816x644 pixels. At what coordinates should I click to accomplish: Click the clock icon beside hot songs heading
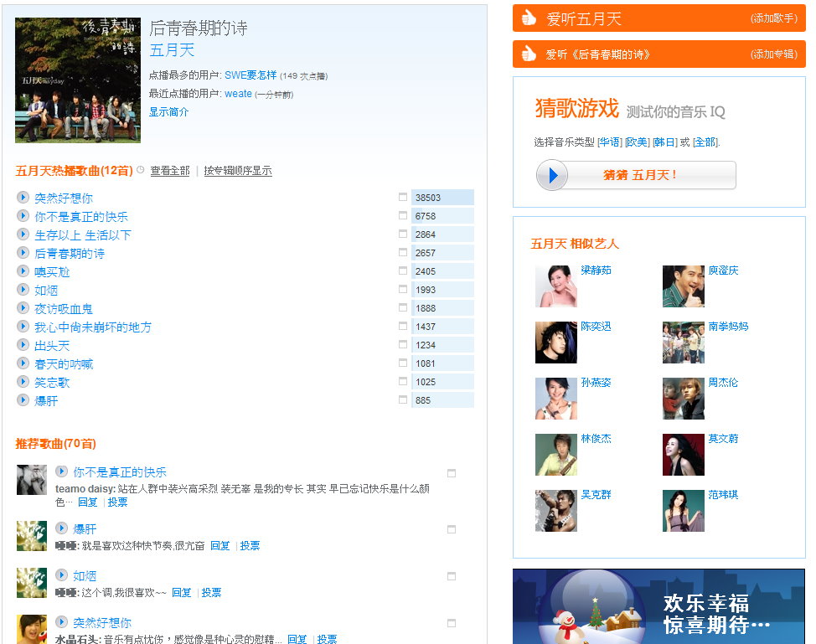pos(141,169)
